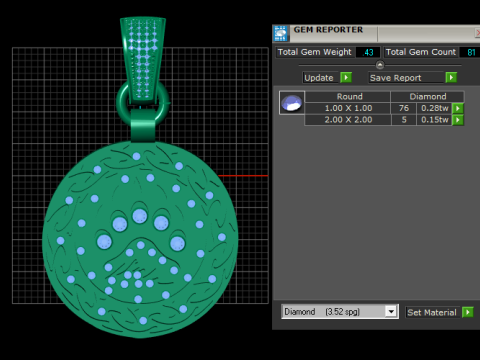Click green arrow next to Save Report
Image resolution: width=480 pixels, height=360 pixels.
click(x=451, y=78)
